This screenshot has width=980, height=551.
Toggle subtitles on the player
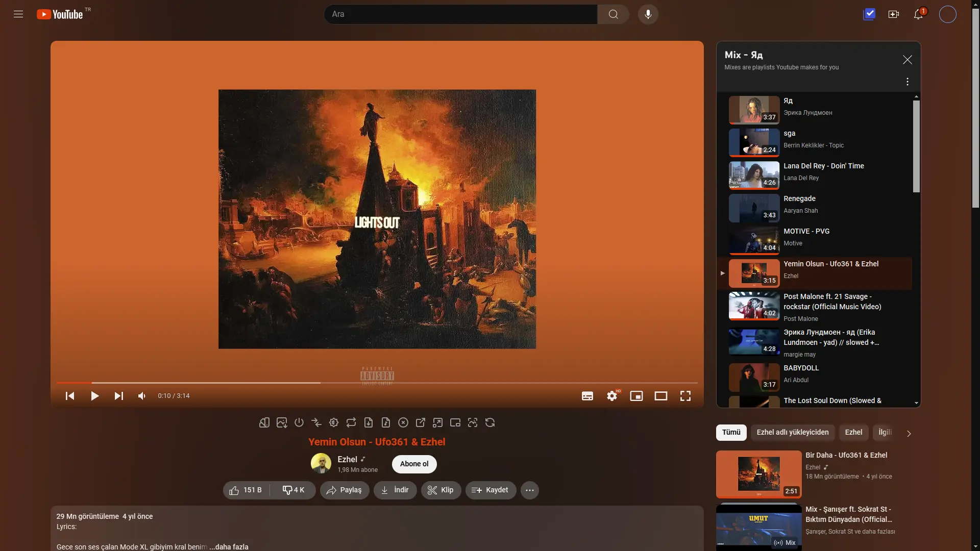tap(587, 396)
